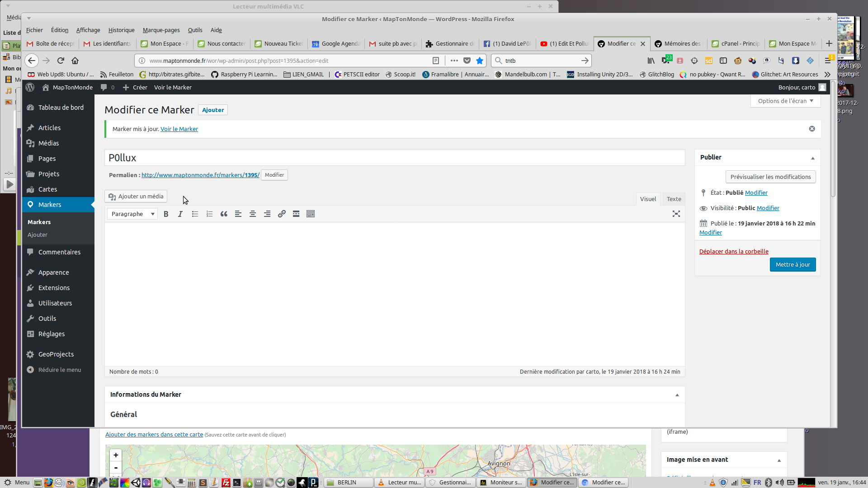Viewport: 868px width, 488px height.
Task: Click the insert link icon
Action: click(x=282, y=214)
